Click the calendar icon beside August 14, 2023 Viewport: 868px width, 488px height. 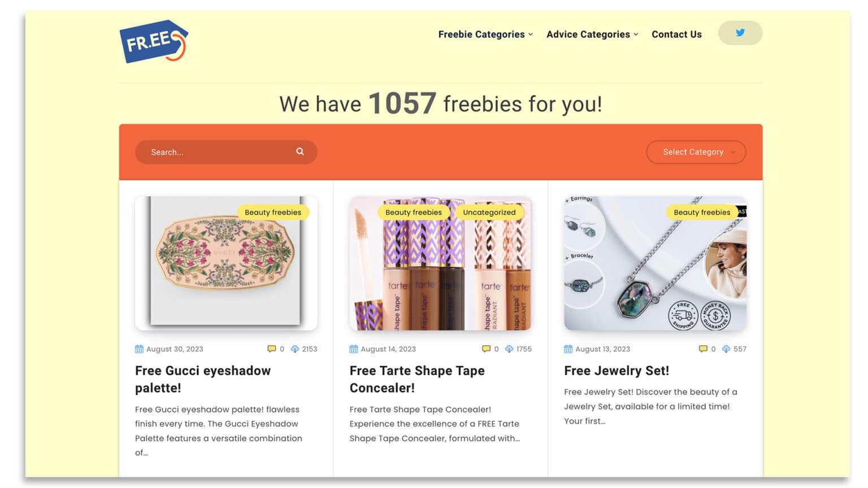[x=353, y=349]
